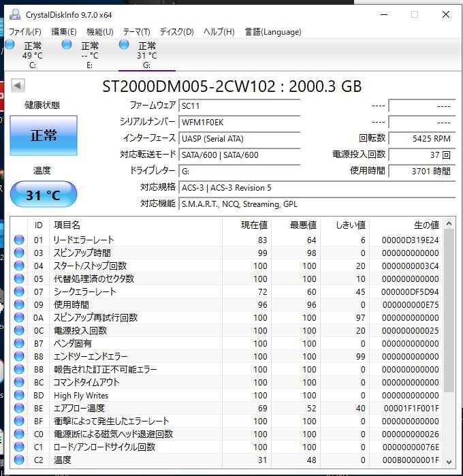Click the しきい値 column header

345,225
